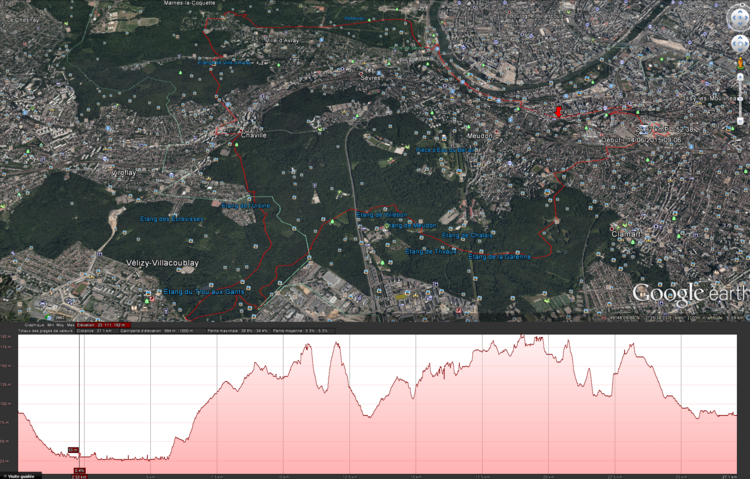
Task: Click the Étang du Trou aux Gants label
Action: [x=204, y=291]
